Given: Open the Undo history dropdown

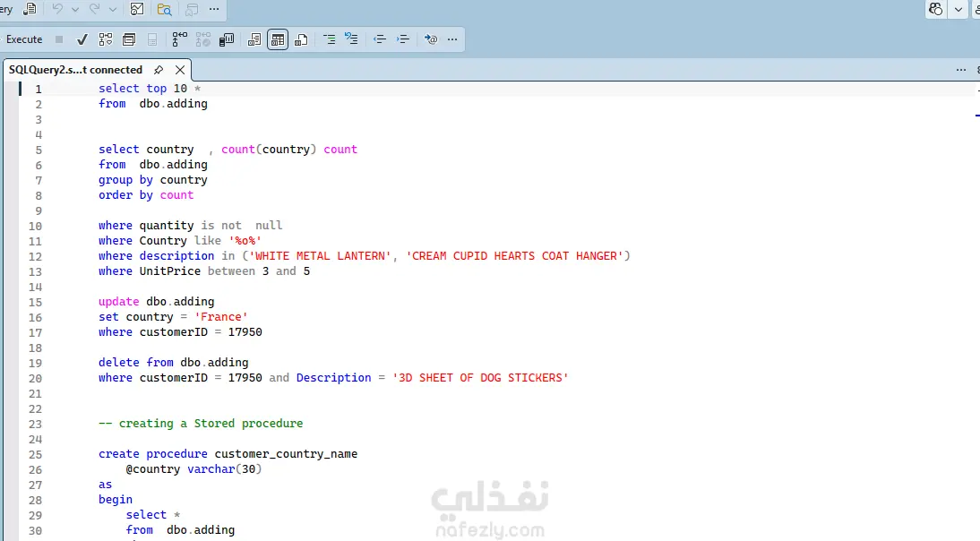Looking at the screenshot, I should (x=75, y=9).
